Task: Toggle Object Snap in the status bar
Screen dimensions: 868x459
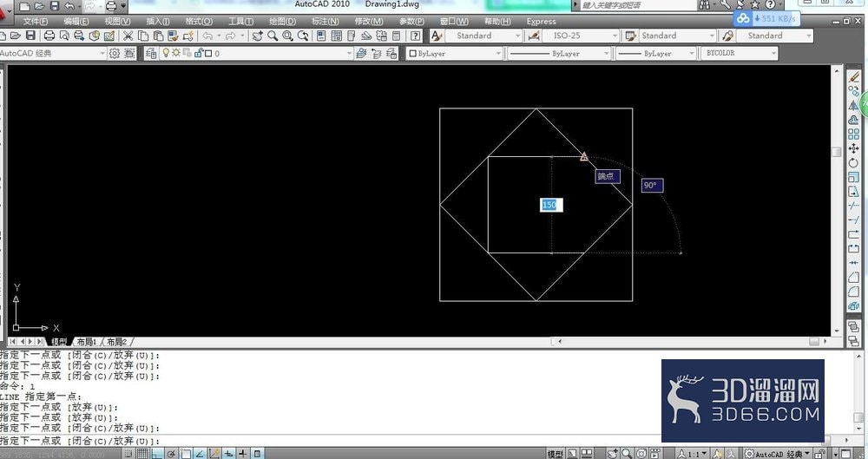Action: coord(186,454)
